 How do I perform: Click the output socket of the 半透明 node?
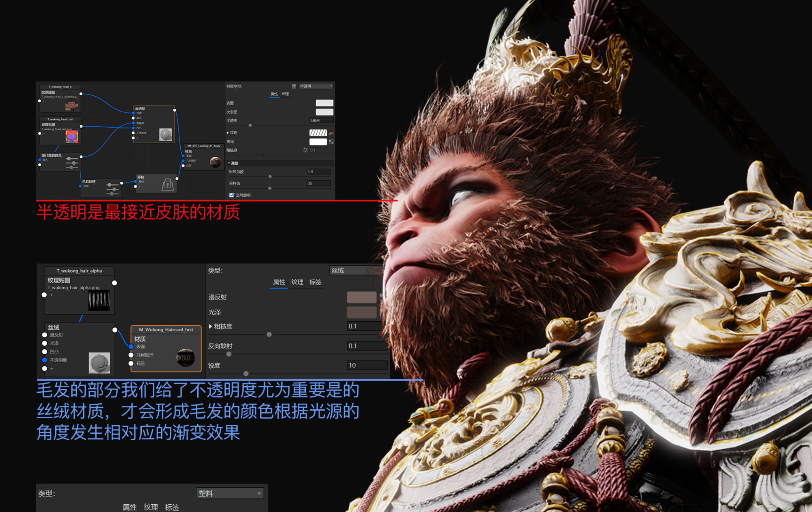[x=175, y=110]
